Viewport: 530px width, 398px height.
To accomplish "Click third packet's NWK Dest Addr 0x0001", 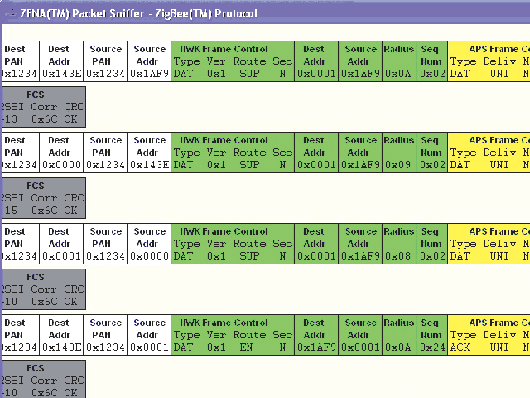I will point(316,244).
